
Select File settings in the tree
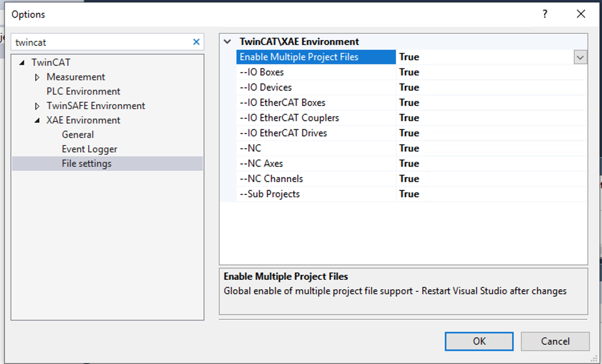coord(86,163)
